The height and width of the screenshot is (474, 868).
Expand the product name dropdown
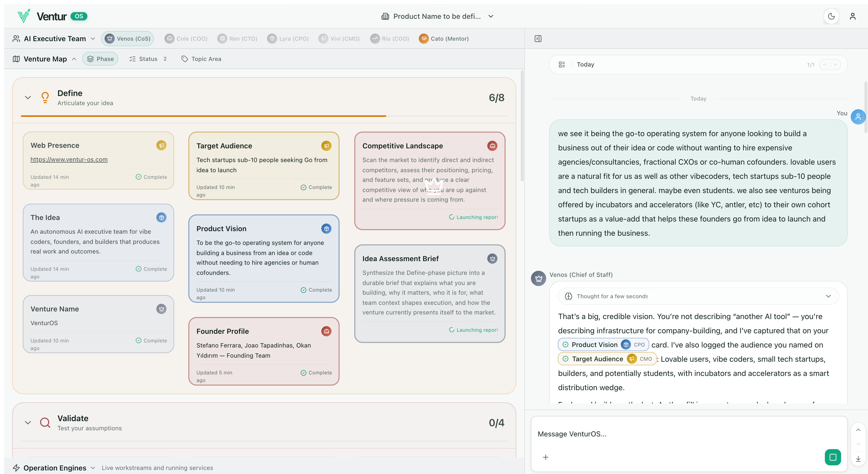[x=491, y=16]
